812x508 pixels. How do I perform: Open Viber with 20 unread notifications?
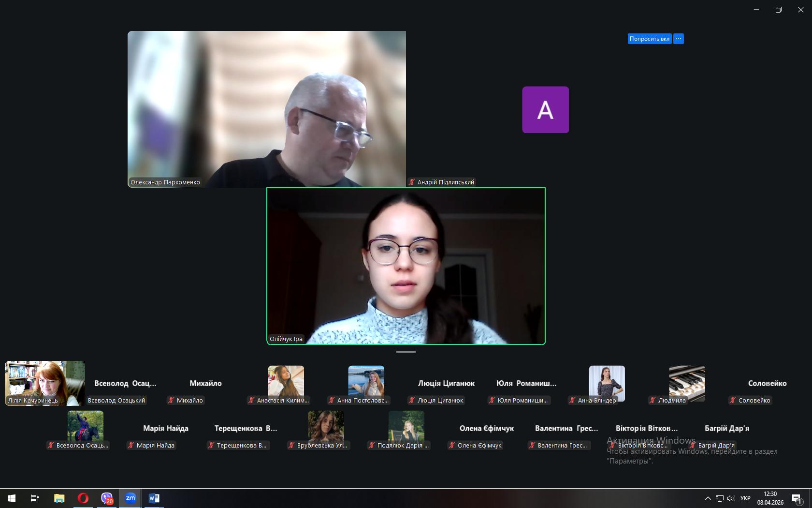[107, 498]
